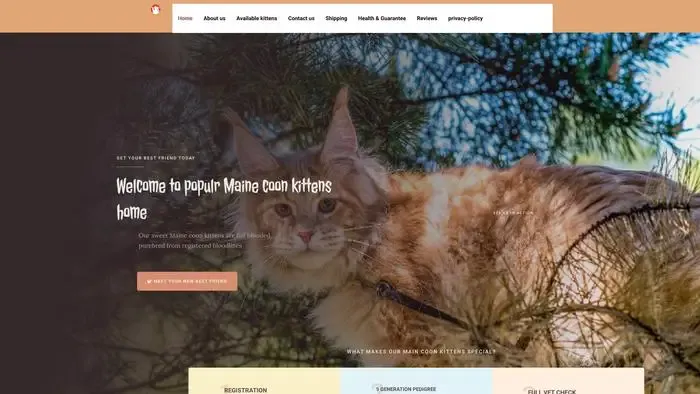The width and height of the screenshot is (700, 394).
Task: Open the Shipping page
Action: pos(336,18)
